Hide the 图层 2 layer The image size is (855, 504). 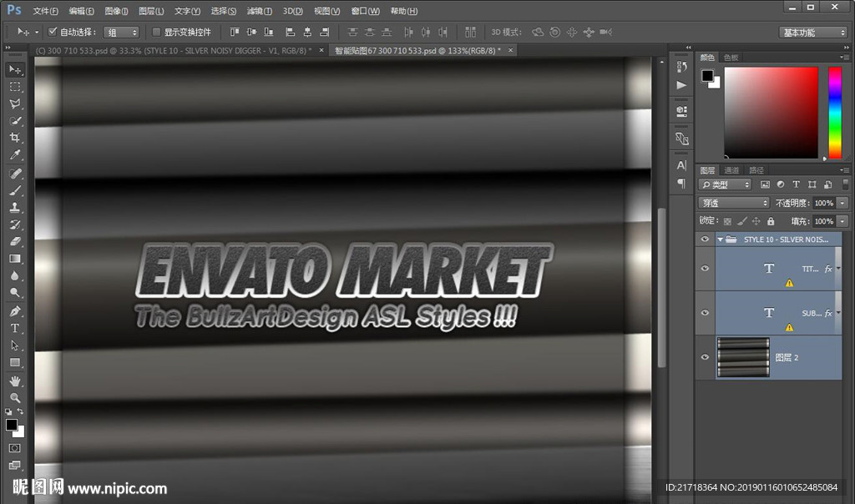(705, 357)
